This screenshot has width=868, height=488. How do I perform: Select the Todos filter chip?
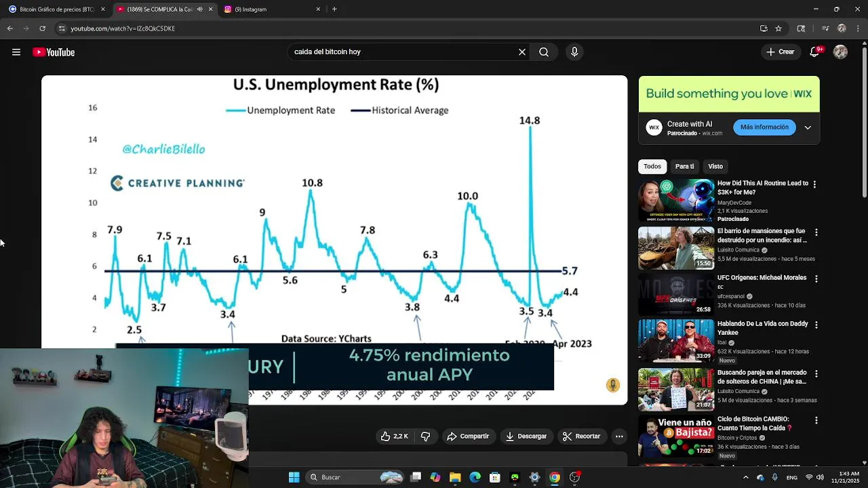[652, 166]
